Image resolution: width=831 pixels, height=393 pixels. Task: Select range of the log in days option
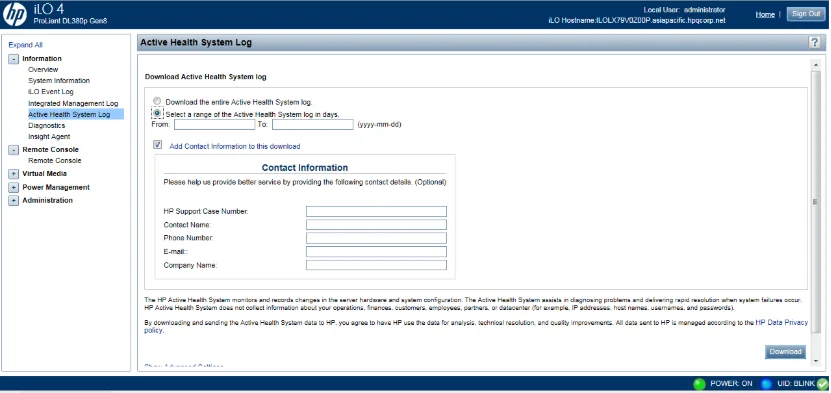(x=157, y=113)
